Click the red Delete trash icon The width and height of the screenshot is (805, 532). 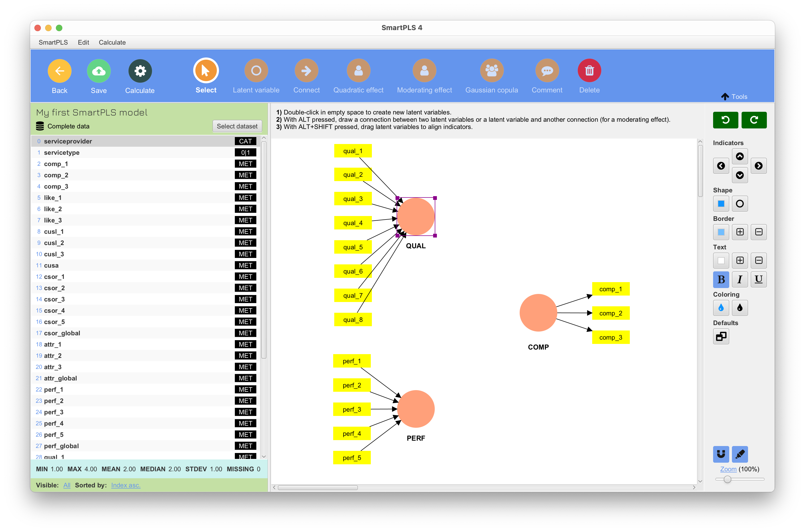[x=589, y=71]
